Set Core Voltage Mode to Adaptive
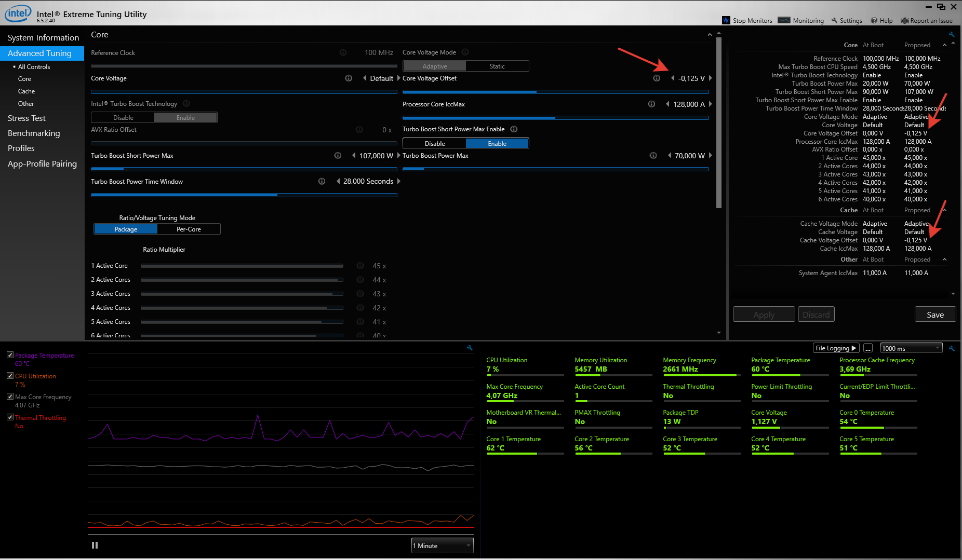962x560 pixels. 434,66
